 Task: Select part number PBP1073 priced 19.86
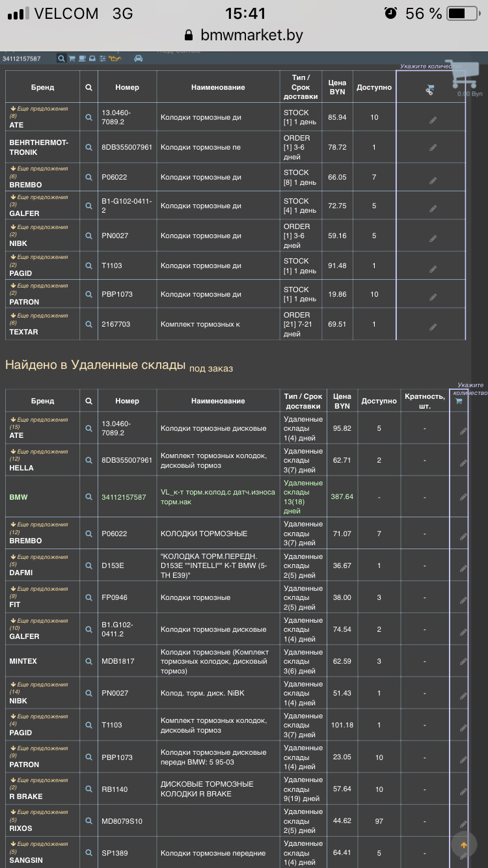117,295
